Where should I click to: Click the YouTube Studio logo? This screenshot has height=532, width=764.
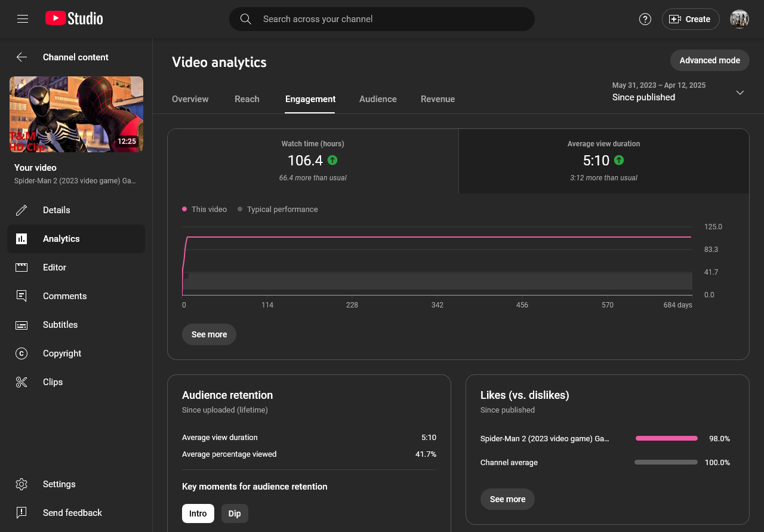click(74, 19)
